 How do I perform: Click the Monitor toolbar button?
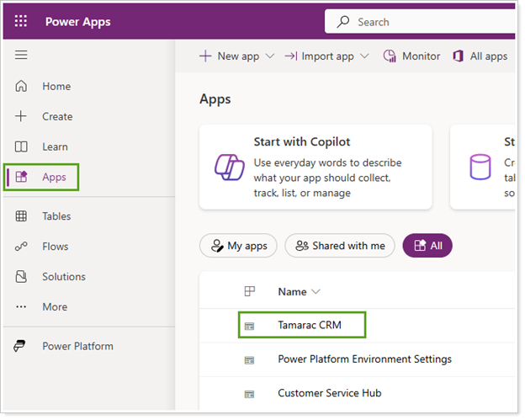[411, 56]
